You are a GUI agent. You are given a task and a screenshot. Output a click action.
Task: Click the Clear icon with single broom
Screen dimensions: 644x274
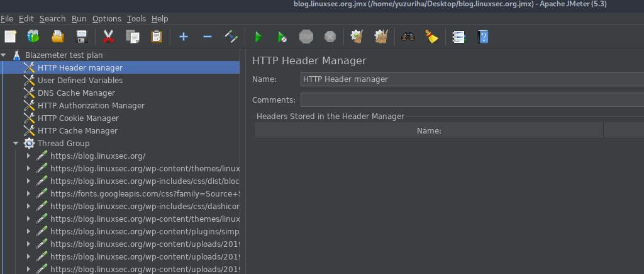tap(357, 37)
